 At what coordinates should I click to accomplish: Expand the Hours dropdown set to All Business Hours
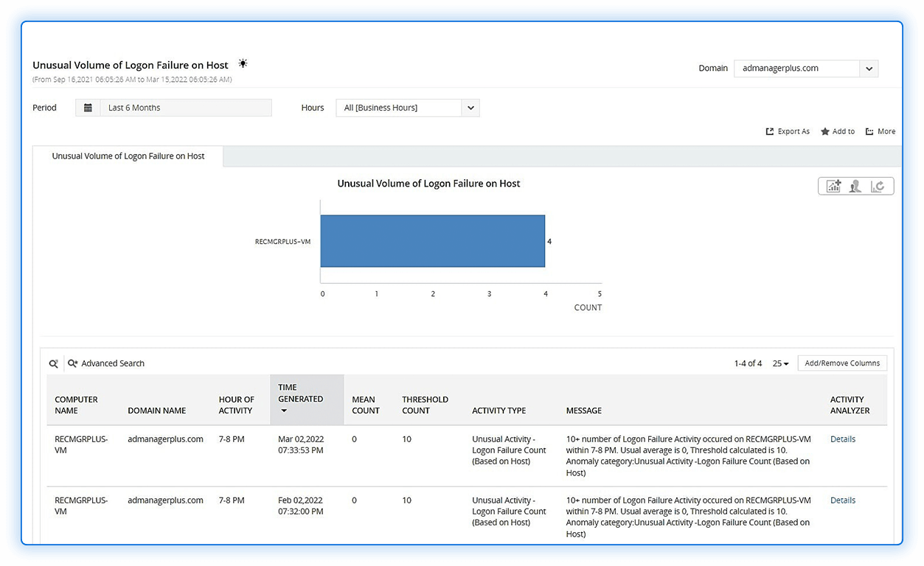point(470,108)
